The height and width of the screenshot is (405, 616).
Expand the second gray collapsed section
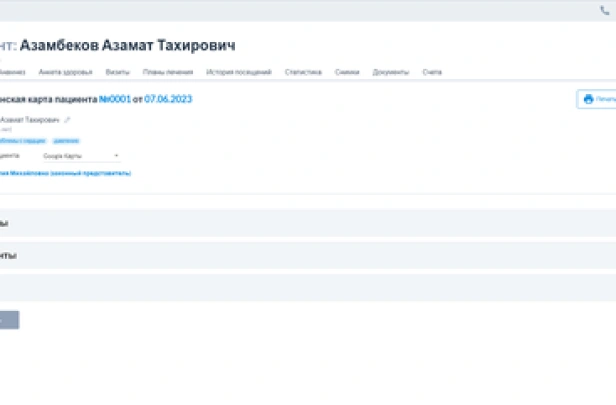[300, 255]
